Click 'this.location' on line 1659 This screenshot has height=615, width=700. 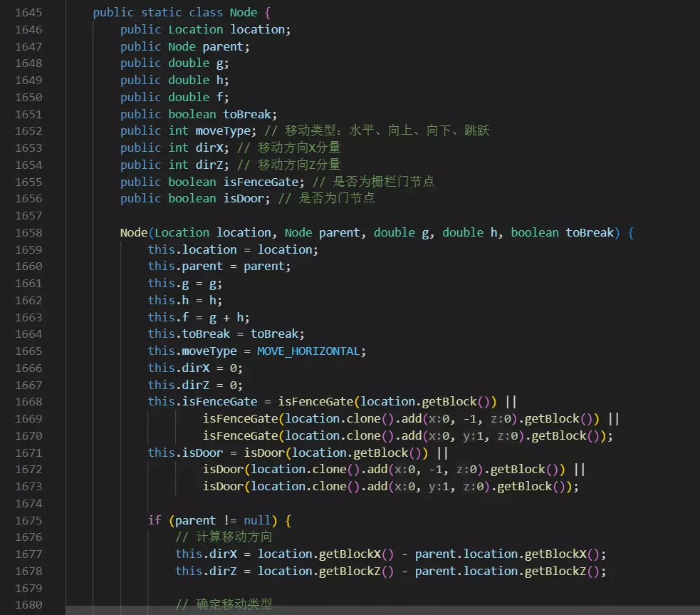192,249
